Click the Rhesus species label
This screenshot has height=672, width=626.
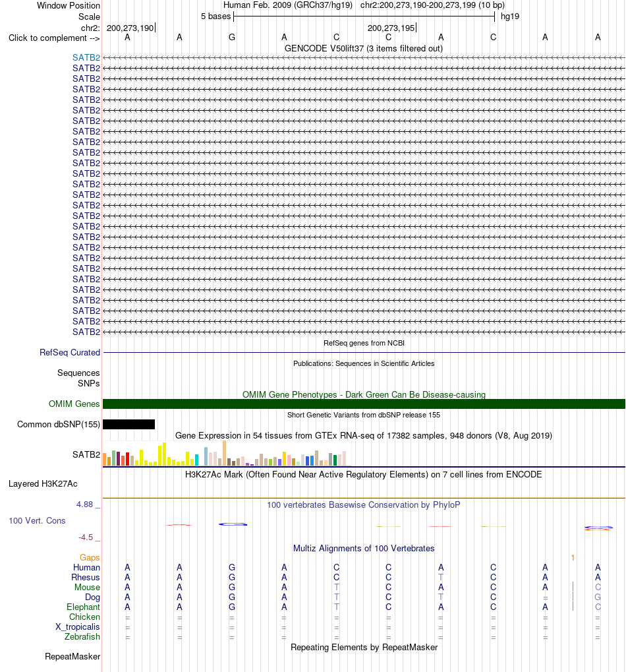point(86,577)
